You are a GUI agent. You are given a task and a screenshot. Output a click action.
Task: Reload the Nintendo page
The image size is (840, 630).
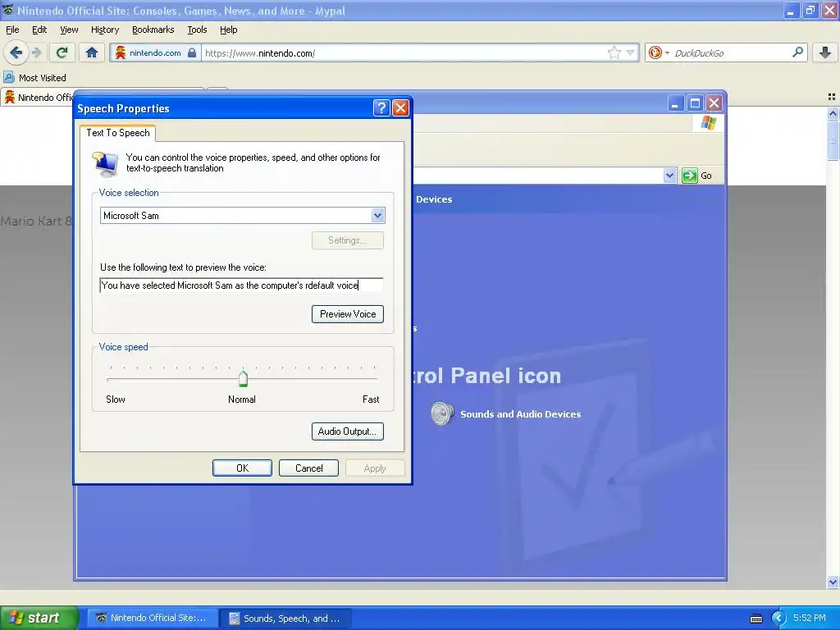tap(62, 52)
